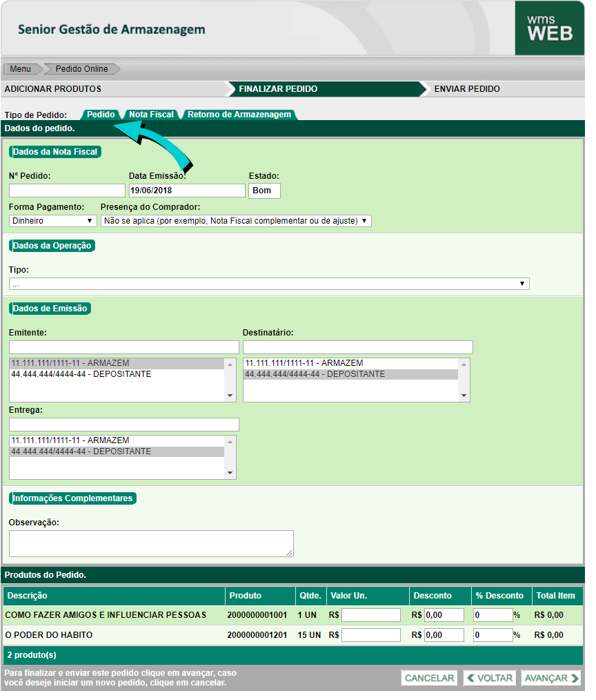Screen dimensions: 596x700
Task: Select ARMAZEM in the Emitente list
Action: 117,363
